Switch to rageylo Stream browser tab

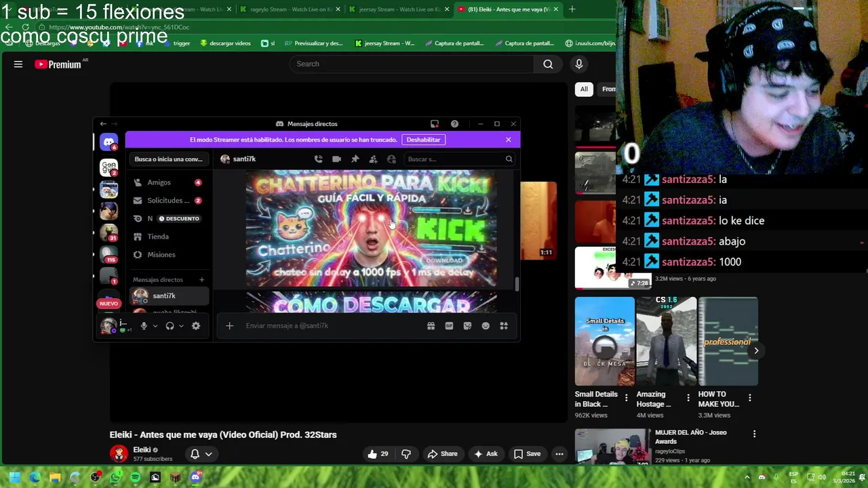(x=291, y=9)
